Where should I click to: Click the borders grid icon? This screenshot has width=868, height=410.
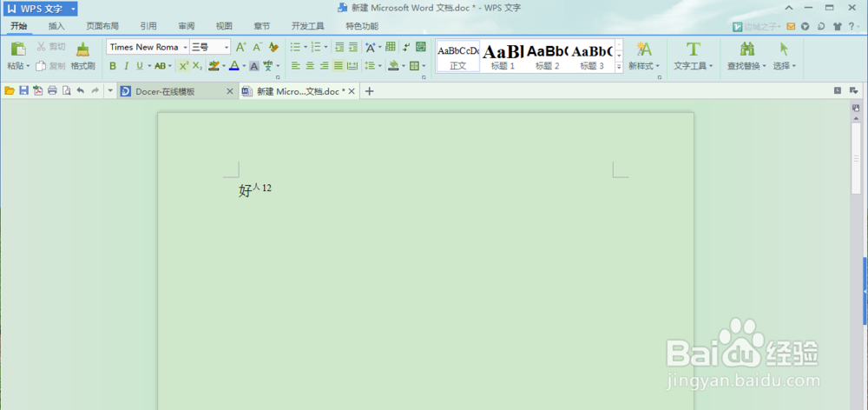point(414,66)
